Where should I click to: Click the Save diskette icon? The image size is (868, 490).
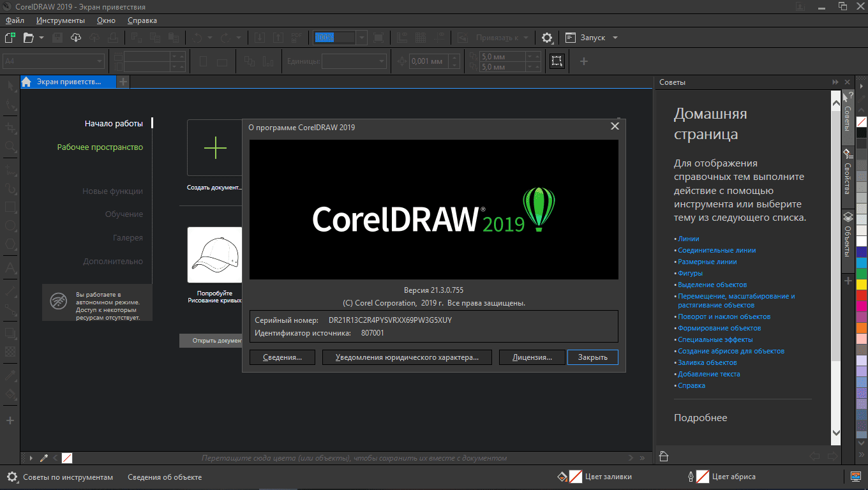pyautogui.click(x=57, y=38)
